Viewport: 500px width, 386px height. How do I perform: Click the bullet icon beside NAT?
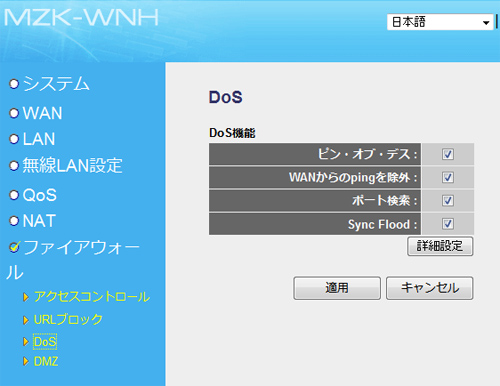pyautogui.click(x=14, y=221)
